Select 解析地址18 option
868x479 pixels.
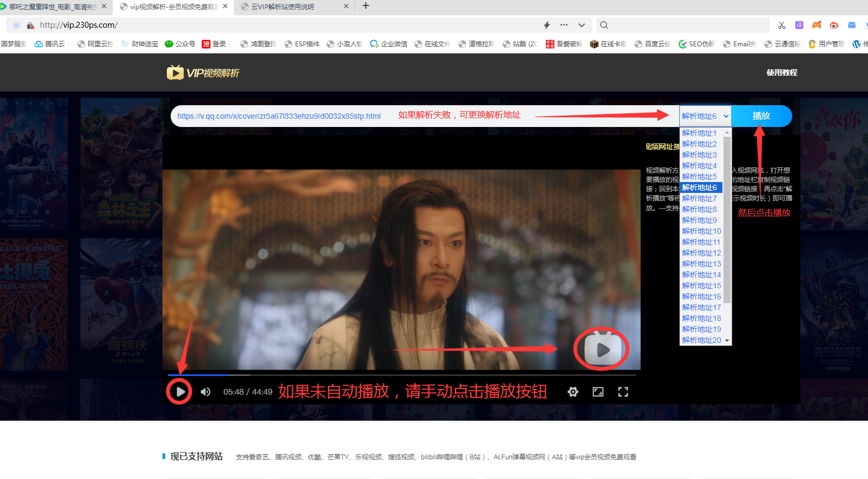click(701, 318)
